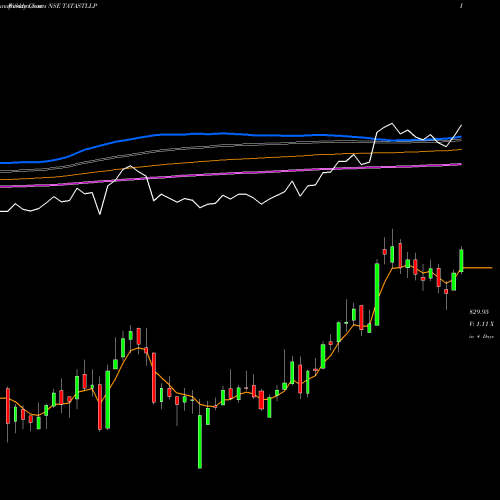Click the latest green candlestick at right edge

(461, 260)
